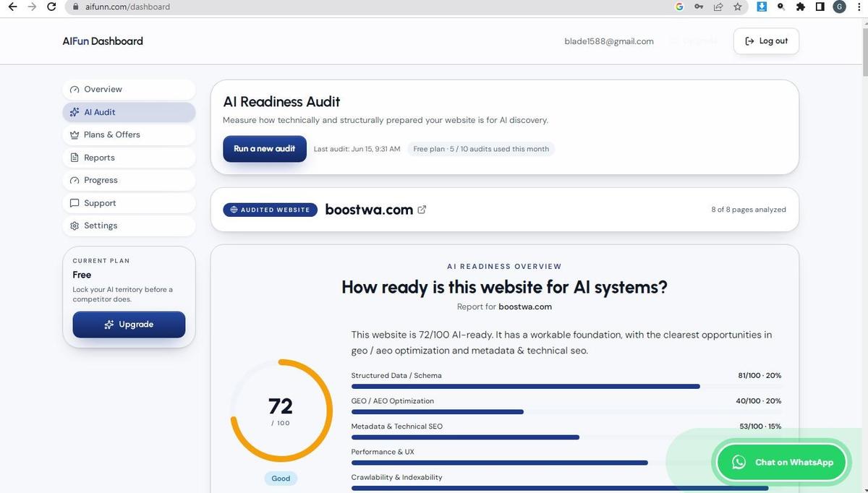The height and width of the screenshot is (493, 868).
Task: Click the Free plan audits used badge
Action: (x=481, y=149)
